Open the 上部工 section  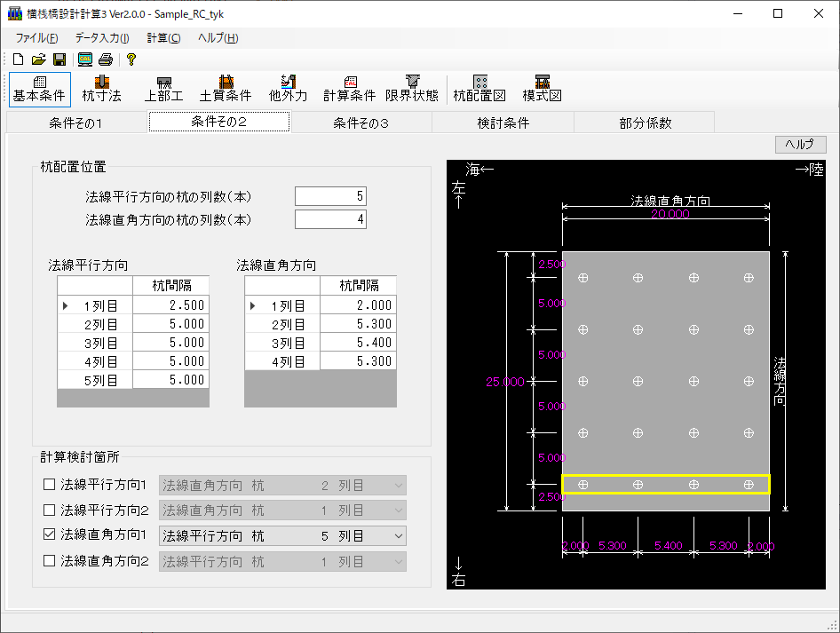(x=164, y=90)
